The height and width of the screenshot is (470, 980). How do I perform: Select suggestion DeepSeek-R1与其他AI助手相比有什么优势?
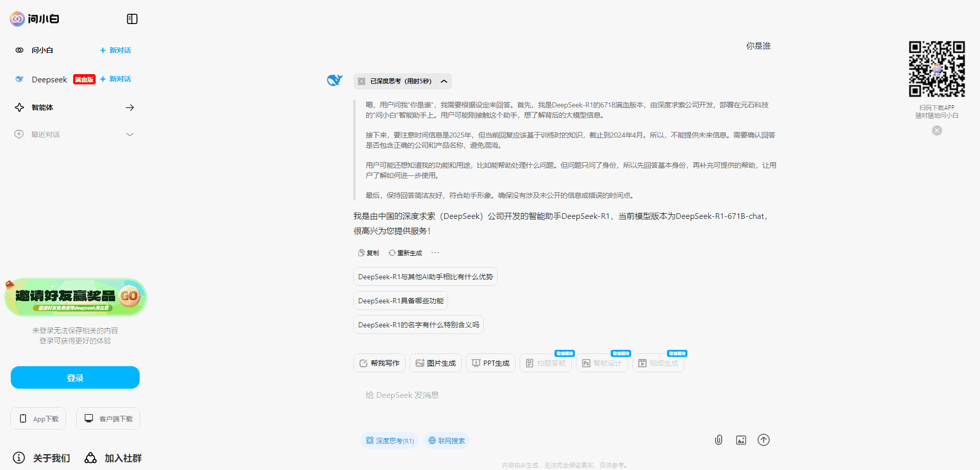click(x=426, y=277)
